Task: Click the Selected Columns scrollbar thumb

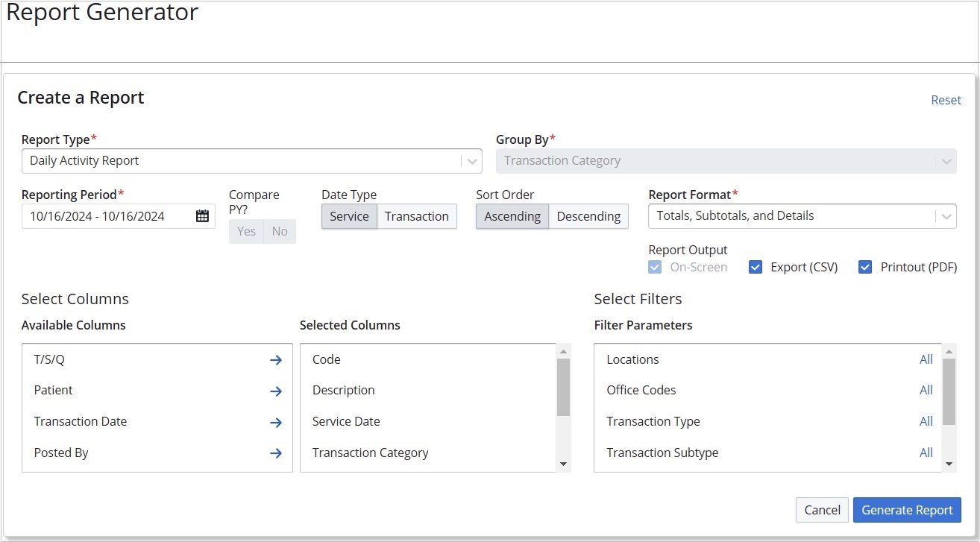Action: click(563, 387)
